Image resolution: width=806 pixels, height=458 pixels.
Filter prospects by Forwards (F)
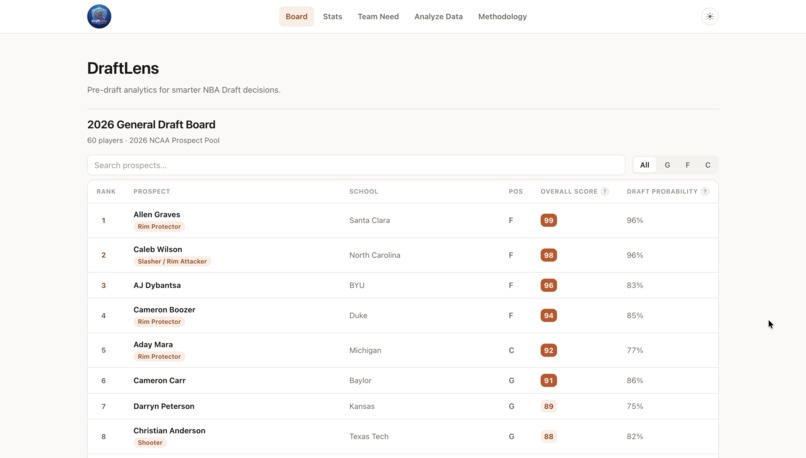point(687,165)
